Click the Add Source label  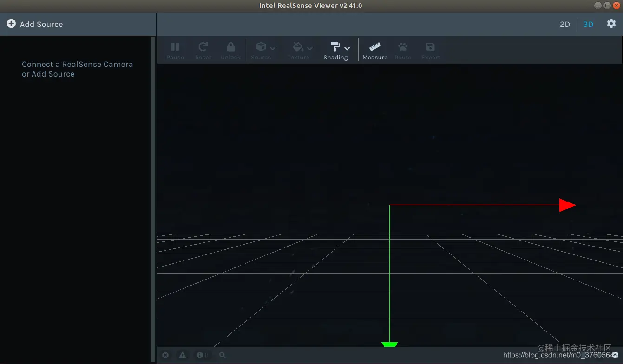pyautogui.click(x=41, y=24)
